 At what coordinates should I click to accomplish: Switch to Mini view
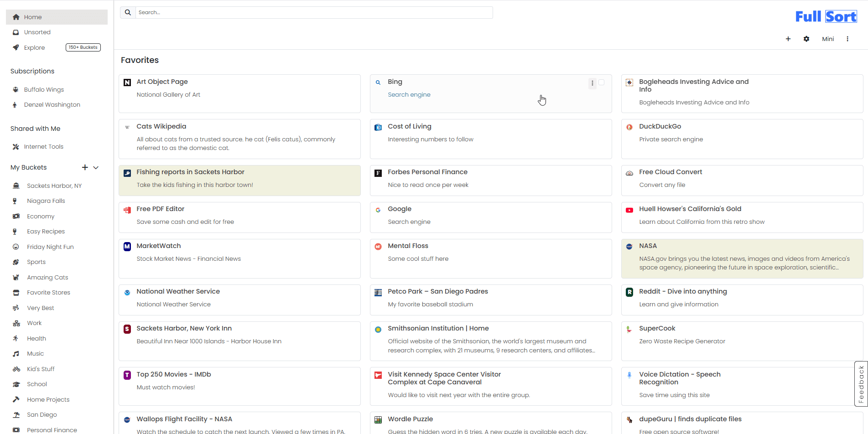click(x=828, y=39)
